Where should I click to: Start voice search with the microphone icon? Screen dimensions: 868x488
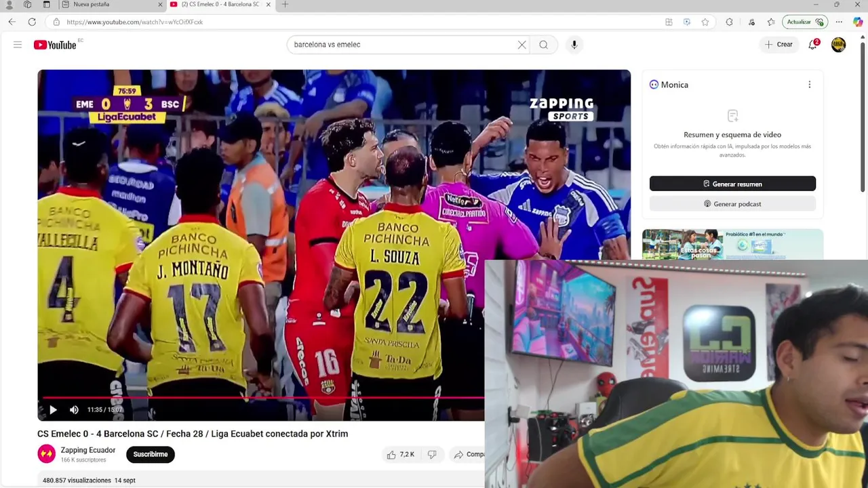(x=574, y=45)
